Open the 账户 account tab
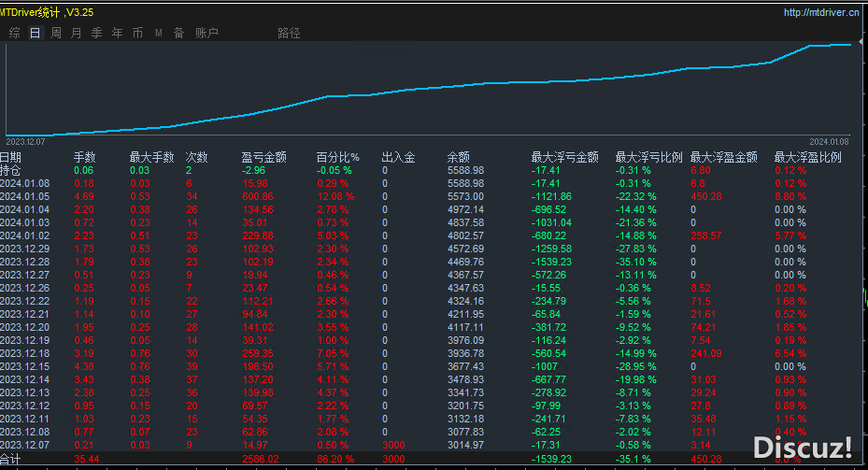Image resolution: width=868 pixels, height=470 pixels. [206, 34]
